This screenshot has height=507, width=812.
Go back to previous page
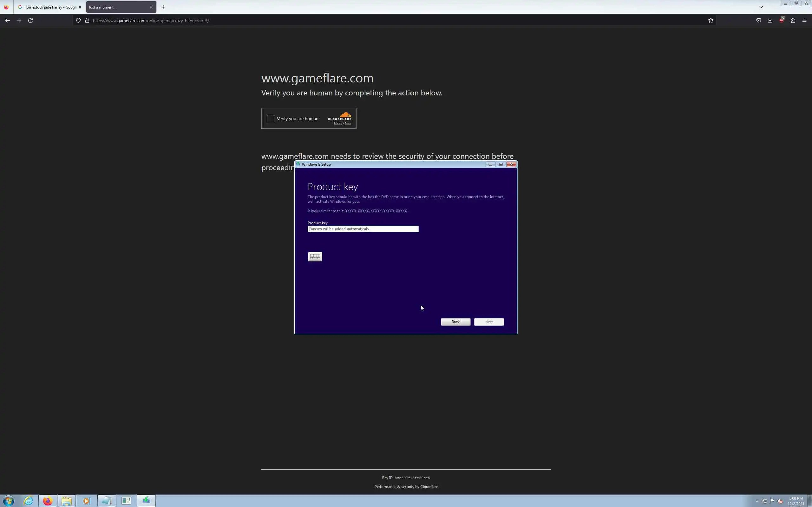click(x=7, y=21)
